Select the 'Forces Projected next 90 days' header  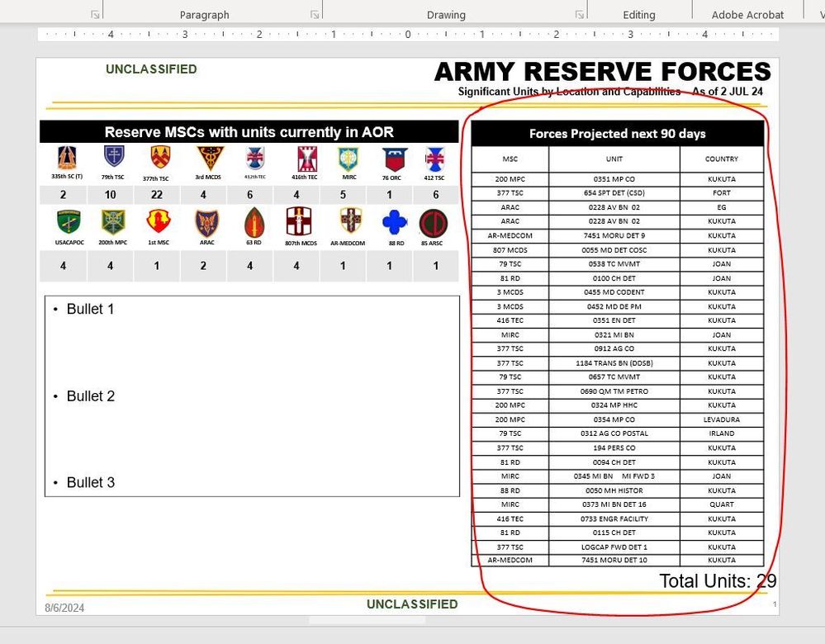tap(617, 134)
